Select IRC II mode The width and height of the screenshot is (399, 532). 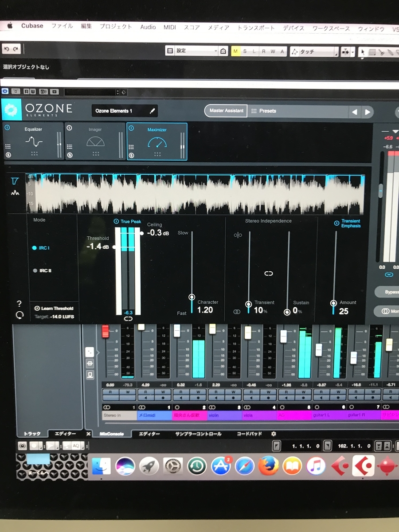42,270
